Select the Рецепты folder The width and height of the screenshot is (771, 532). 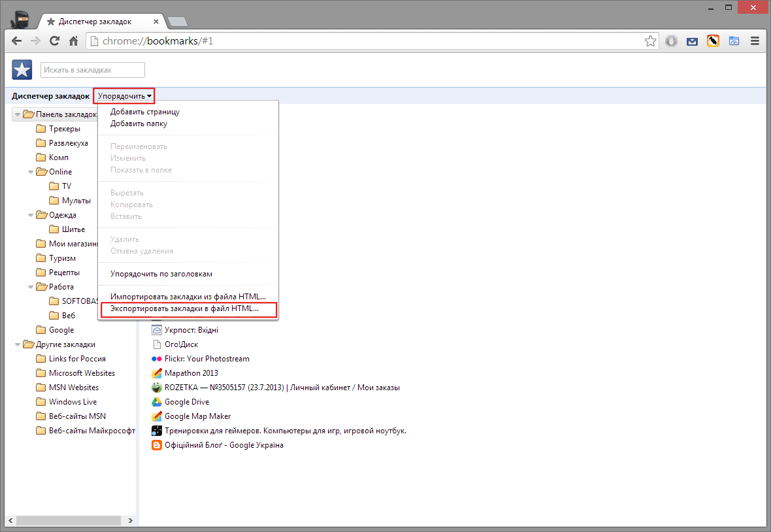(x=58, y=273)
